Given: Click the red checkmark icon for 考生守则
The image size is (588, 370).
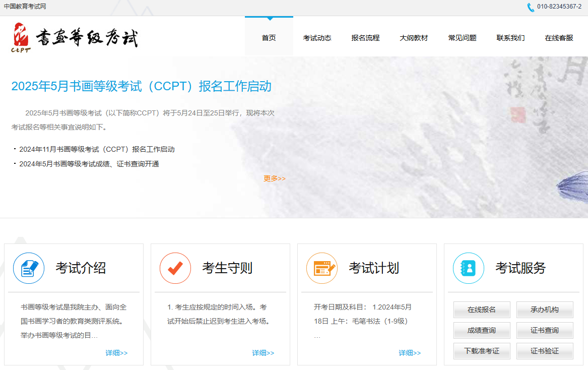Looking at the screenshot, I should tap(175, 268).
